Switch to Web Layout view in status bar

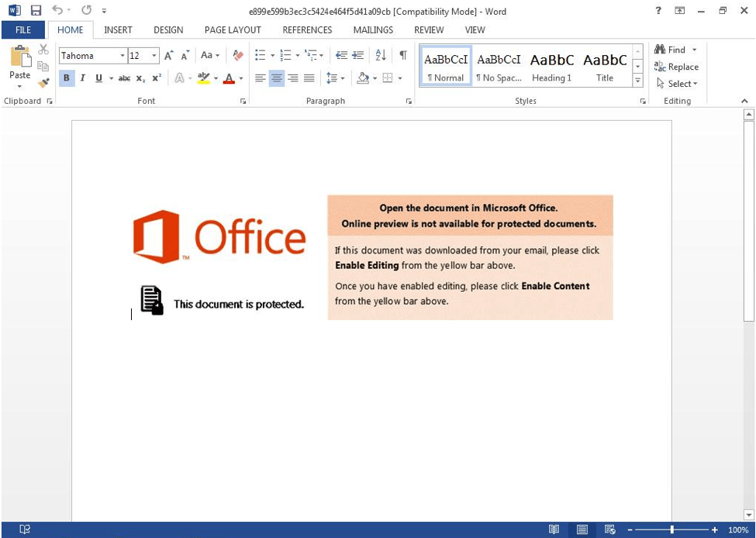pyautogui.click(x=609, y=529)
